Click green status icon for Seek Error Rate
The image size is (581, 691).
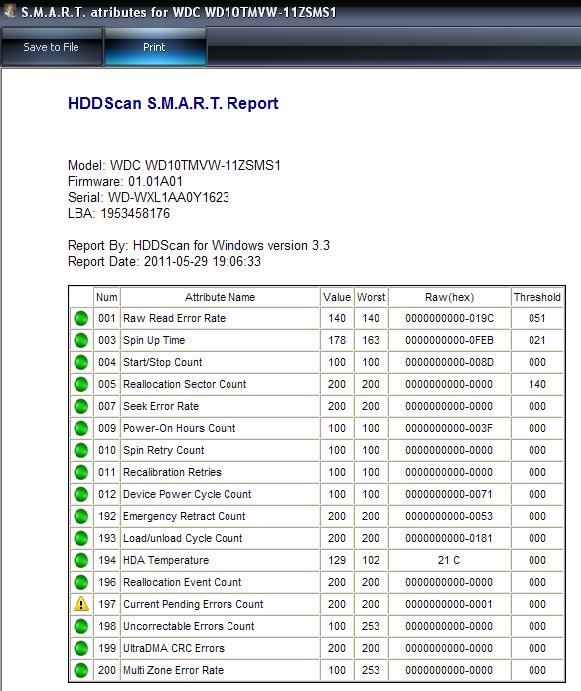81,406
